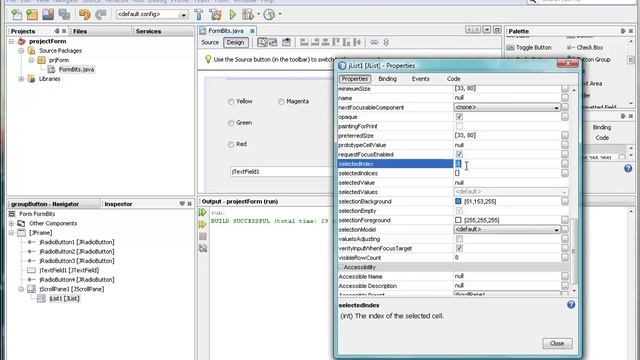Image resolution: width=640 pixels, height=360 pixels.
Task: Select the Magenta radio button
Action: click(281, 102)
